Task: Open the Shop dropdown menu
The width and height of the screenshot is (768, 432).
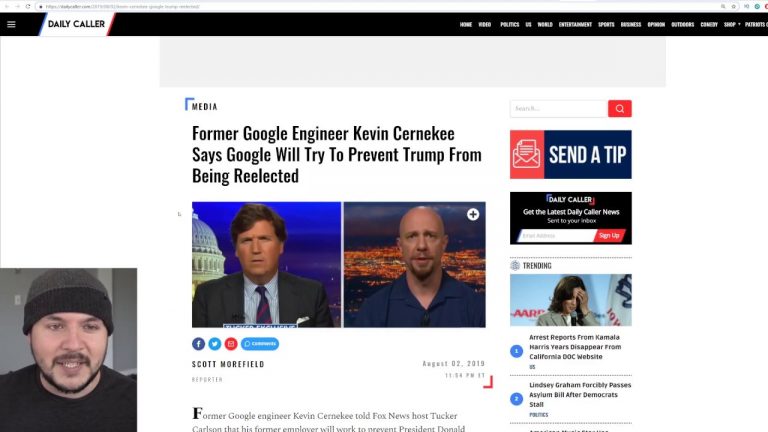Action: (732, 24)
